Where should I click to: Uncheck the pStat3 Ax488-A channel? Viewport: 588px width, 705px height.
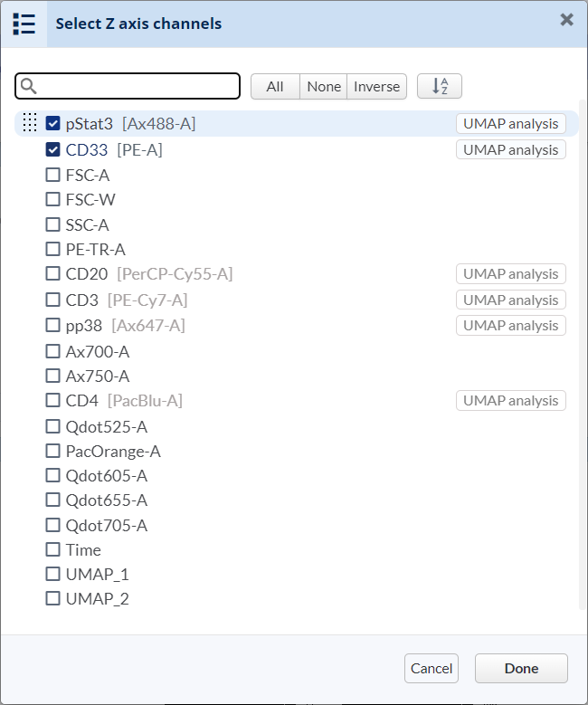tap(53, 123)
